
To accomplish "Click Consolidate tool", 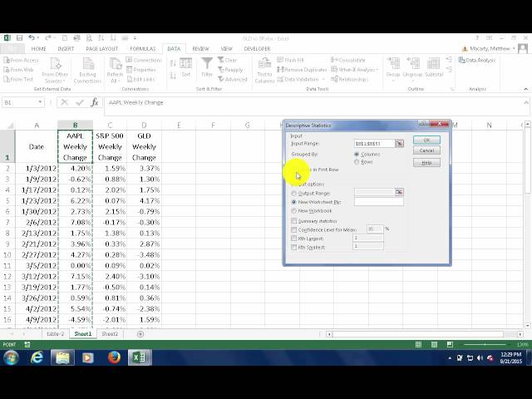I will [x=348, y=60].
